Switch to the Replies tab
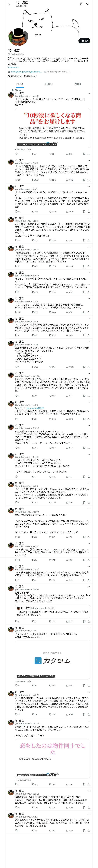The image size is (98, 868). click(49, 84)
